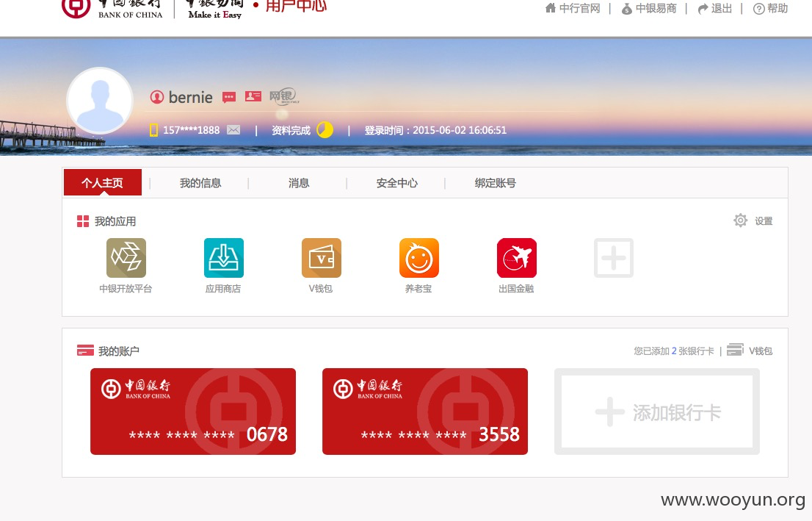The height and width of the screenshot is (521, 812).
Task: Click 您已添加 2 张银行卡 text
Action: [x=674, y=351]
